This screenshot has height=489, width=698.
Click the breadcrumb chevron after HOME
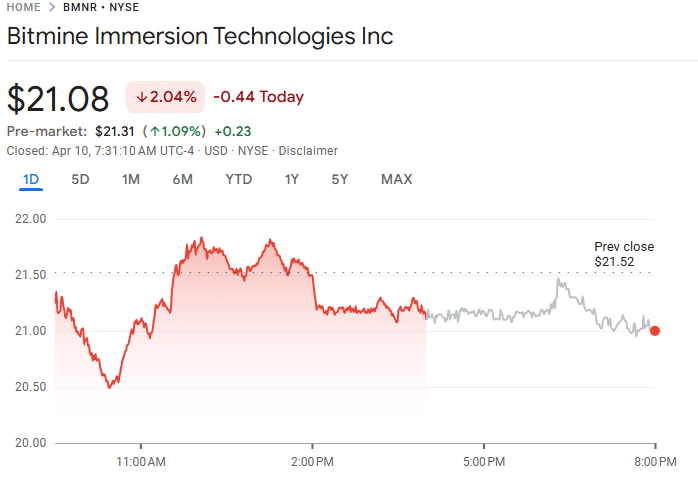coord(52,7)
